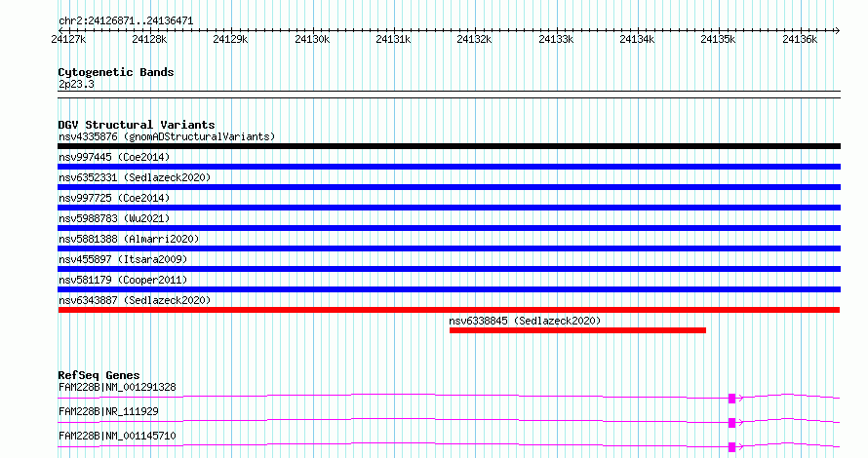Viewport: 868px width, 458px height.
Task: Open nsv5881388 (Almarri2020) label
Action: [x=129, y=239]
